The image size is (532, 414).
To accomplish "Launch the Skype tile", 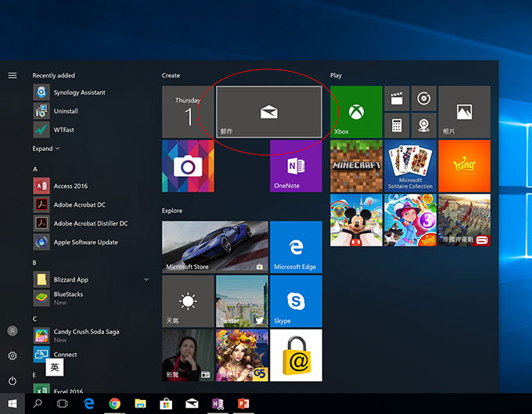I will coord(296,301).
